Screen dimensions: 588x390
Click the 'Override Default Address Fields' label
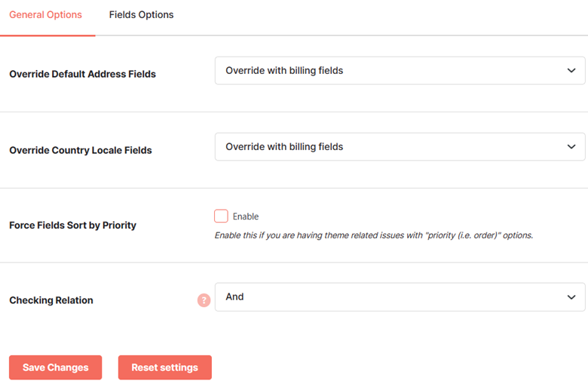[82, 74]
